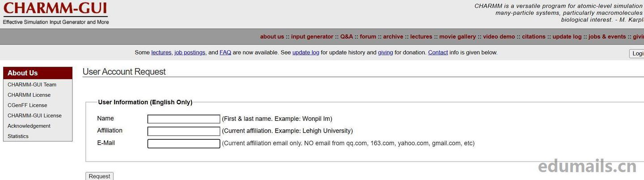The image size is (644, 180).
Task: Click the 'giving' donation link
Action: coord(386,52)
